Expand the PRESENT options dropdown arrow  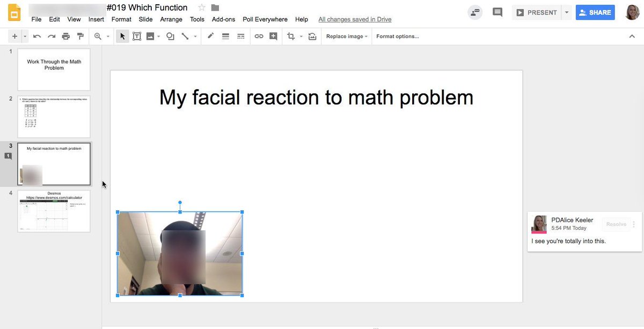click(x=566, y=12)
